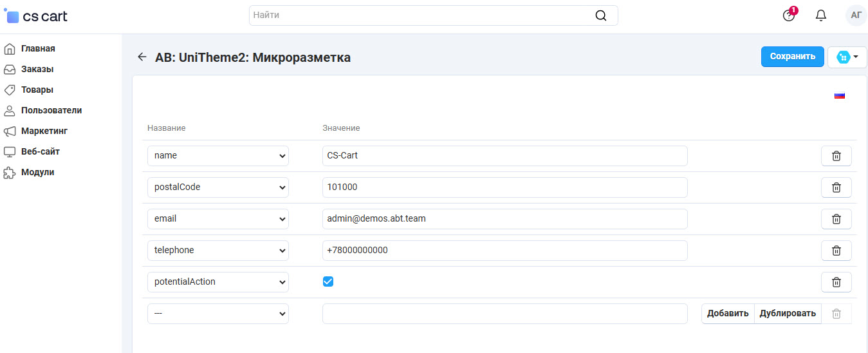This screenshot has height=353, width=868.
Task: Click the Название column header
Action: (167, 128)
